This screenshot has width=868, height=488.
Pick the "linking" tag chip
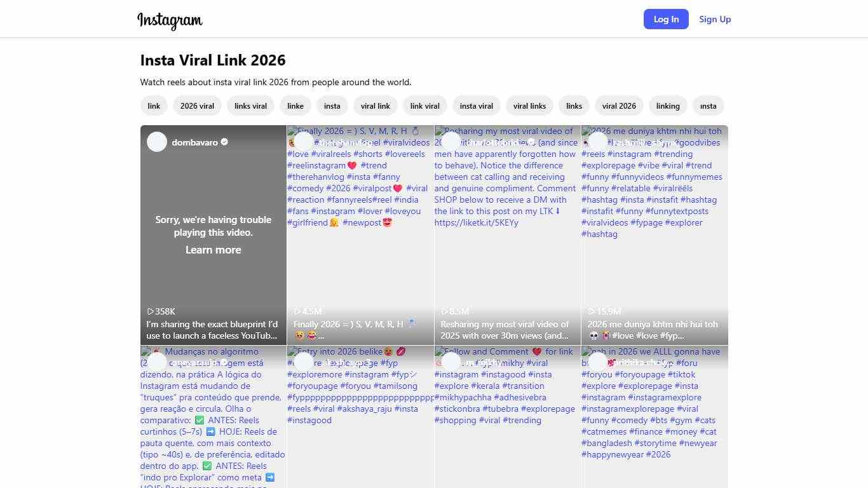668,106
